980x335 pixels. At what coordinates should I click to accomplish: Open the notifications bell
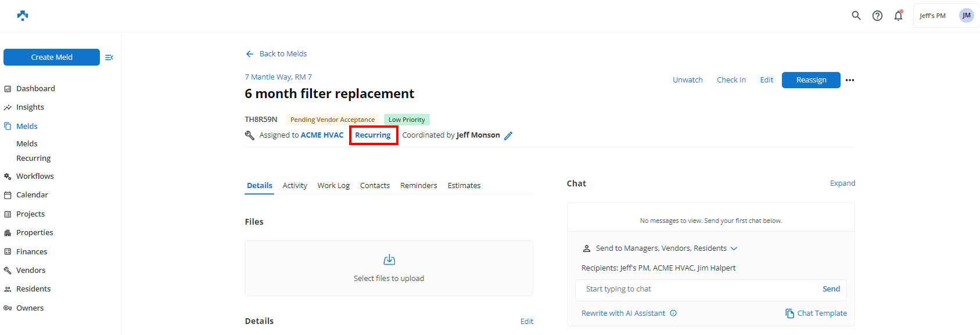898,16
